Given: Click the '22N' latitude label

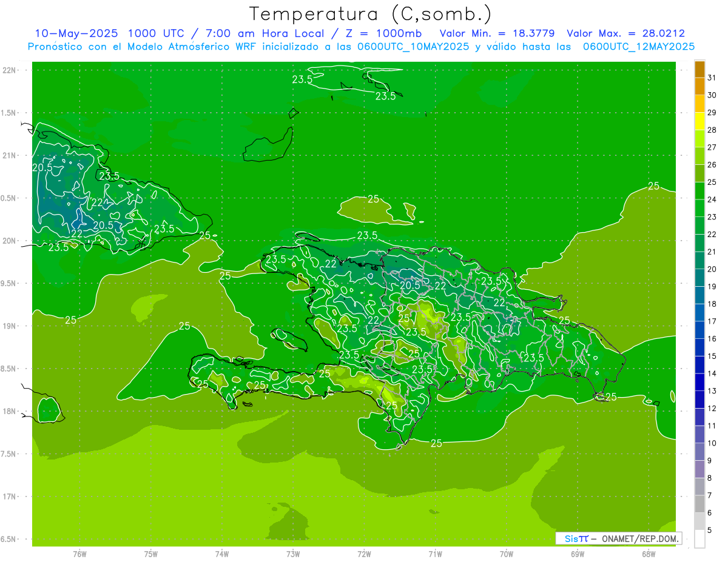Looking at the screenshot, I should pyautogui.click(x=9, y=70).
